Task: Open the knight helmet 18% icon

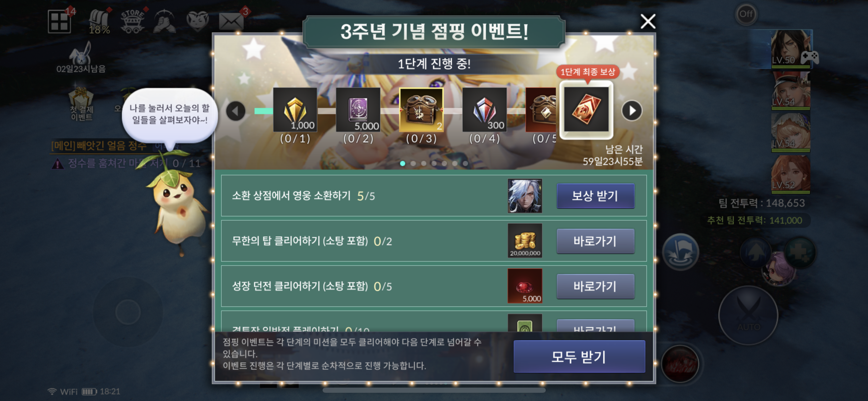Action: click(x=99, y=21)
